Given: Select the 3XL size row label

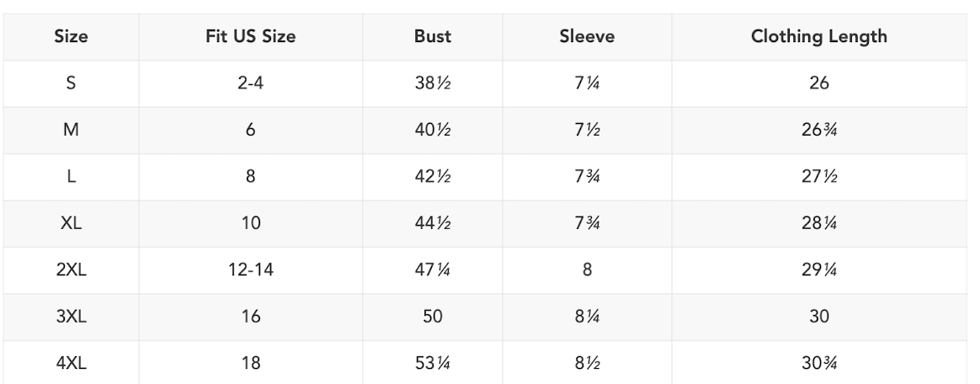Looking at the screenshot, I should coord(72,317).
